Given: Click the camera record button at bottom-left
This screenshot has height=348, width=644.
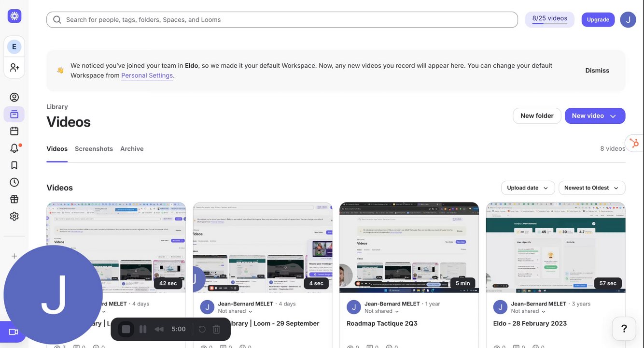Looking at the screenshot, I should coord(13,332).
